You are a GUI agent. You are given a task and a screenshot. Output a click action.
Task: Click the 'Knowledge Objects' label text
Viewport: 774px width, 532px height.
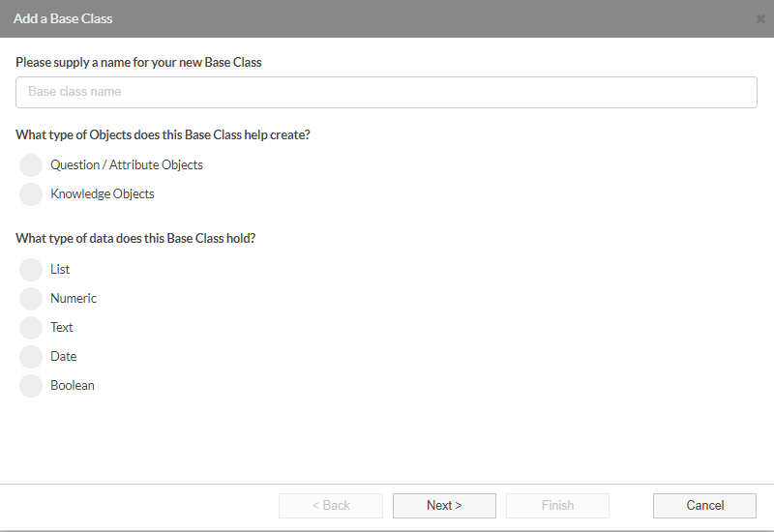click(103, 194)
